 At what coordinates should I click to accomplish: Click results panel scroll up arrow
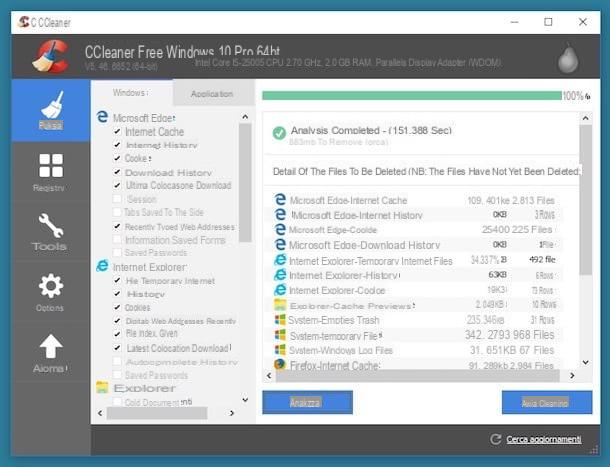(586, 118)
